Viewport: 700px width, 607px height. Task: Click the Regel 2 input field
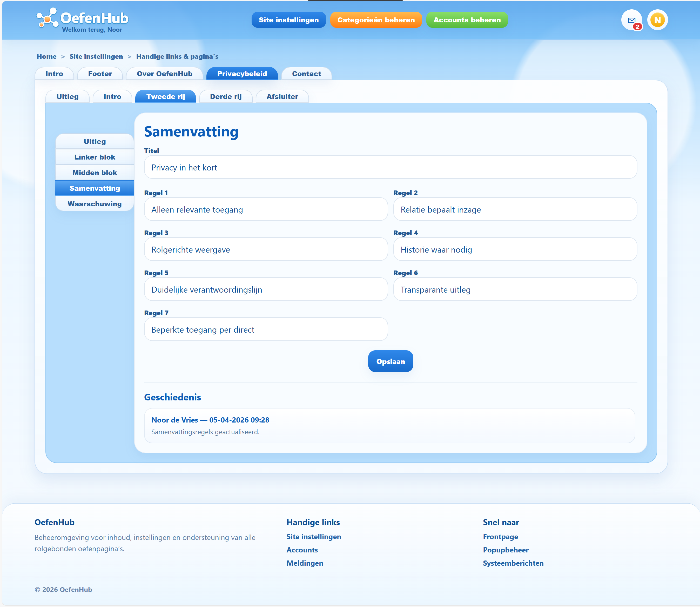(x=515, y=209)
